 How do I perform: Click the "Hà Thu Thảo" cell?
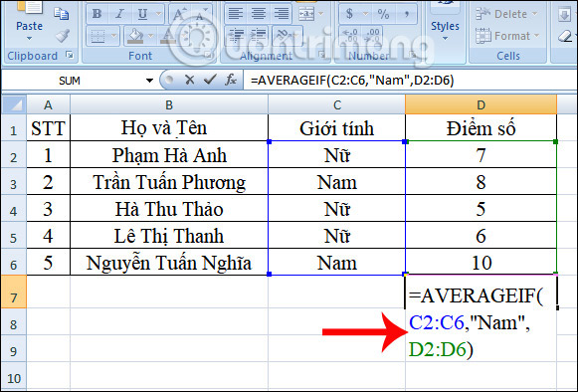[x=169, y=209]
